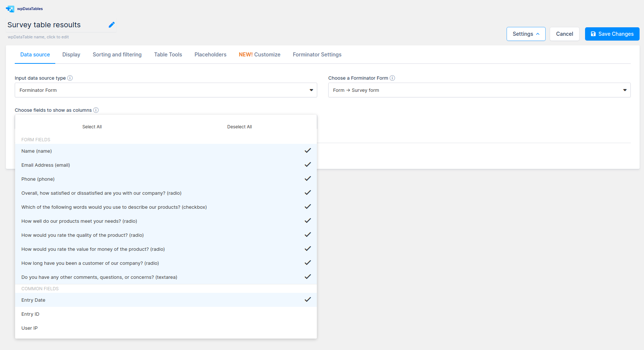
Task: Click the wpDataTables logo icon
Action: click(x=10, y=8)
